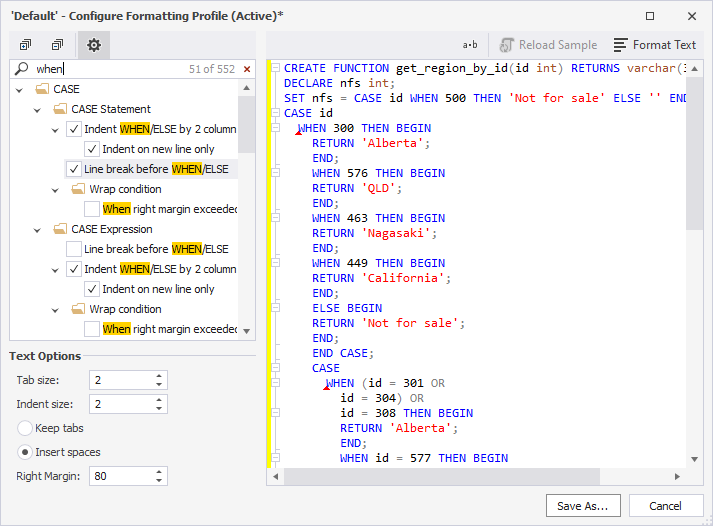Click code preview horizontal scroll left arrow
The width and height of the screenshot is (713, 526).
click(276, 476)
